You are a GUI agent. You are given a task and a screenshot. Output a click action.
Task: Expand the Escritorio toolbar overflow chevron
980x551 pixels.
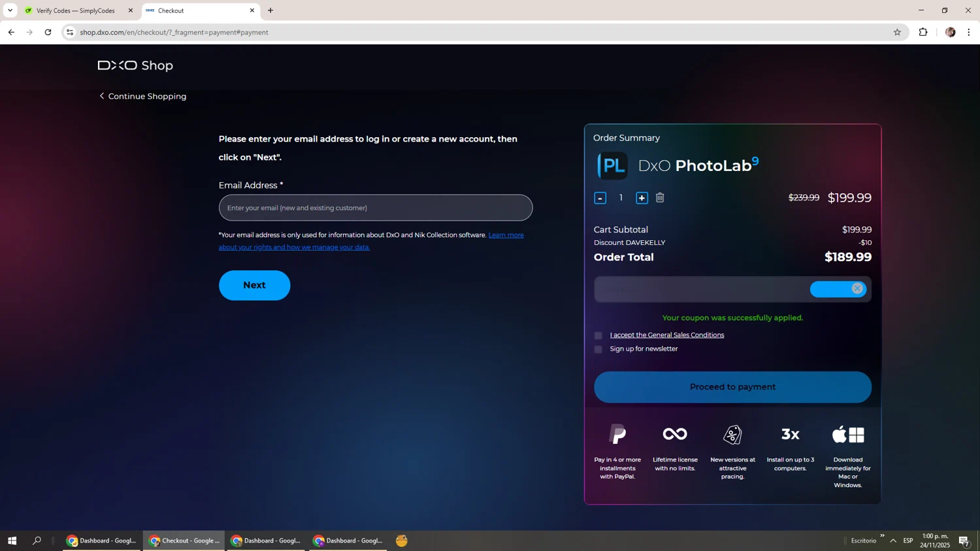click(882, 536)
